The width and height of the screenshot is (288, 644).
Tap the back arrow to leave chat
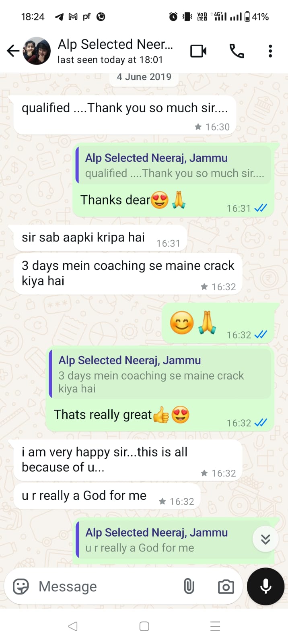click(13, 51)
